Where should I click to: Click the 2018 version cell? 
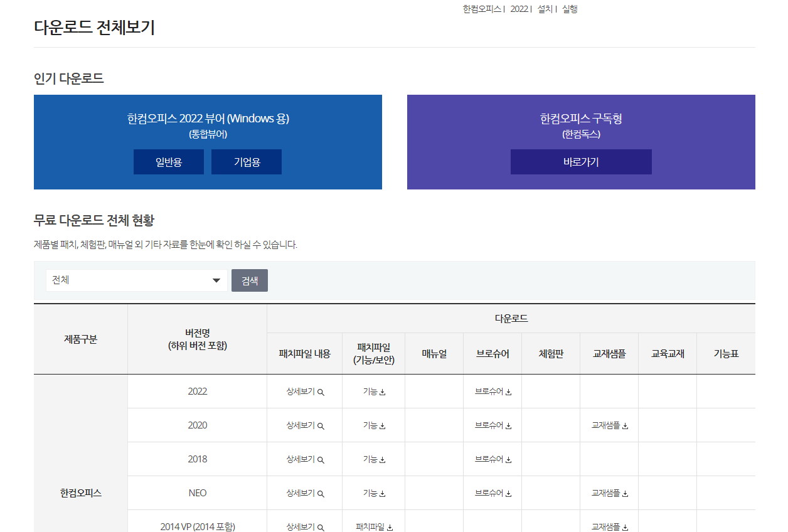tap(198, 459)
